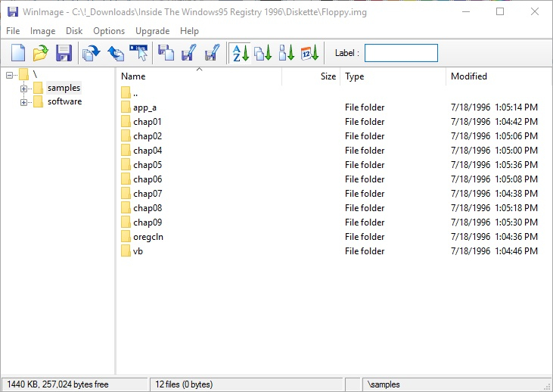Click the parent '..' folder icon

point(126,93)
